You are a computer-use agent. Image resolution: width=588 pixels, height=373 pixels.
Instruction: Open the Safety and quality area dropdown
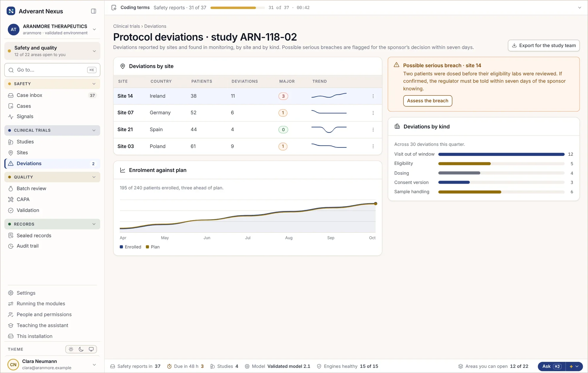[52, 51]
